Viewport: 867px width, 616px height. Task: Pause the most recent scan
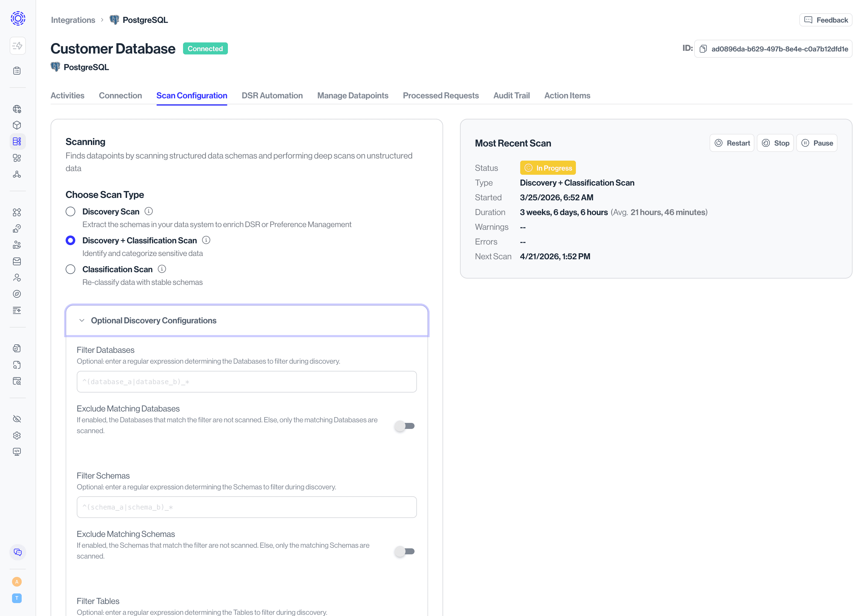coord(816,143)
